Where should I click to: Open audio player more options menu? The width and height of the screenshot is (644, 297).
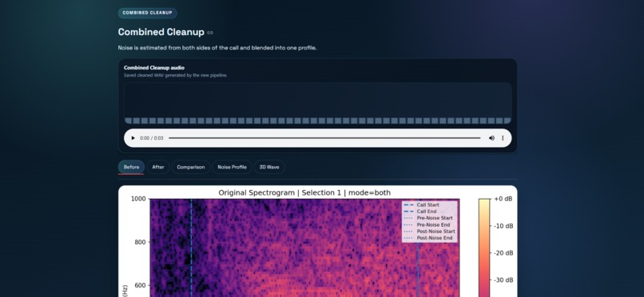coord(503,138)
